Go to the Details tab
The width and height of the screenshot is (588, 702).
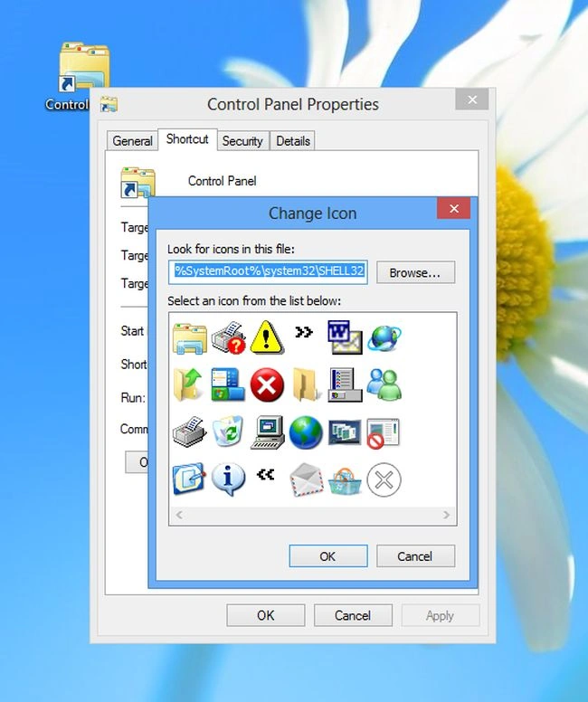(x=293, y=141)
